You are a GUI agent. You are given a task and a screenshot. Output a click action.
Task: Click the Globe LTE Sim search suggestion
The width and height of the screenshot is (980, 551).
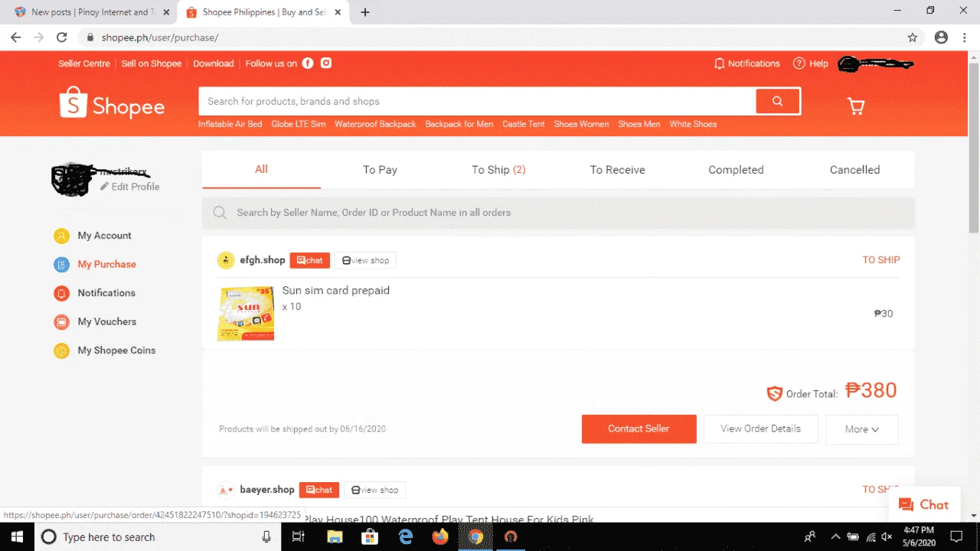[x=298, y=124]
